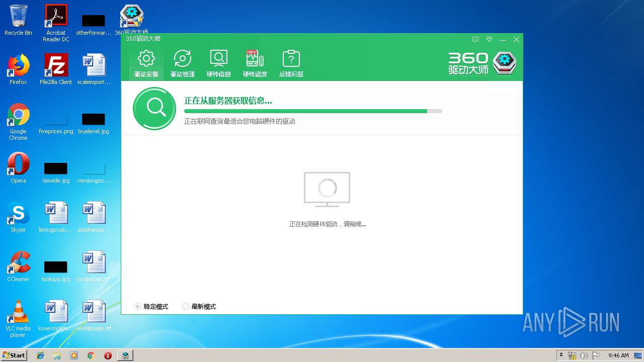This screenshot has height=362, width=644.
Task: Minimize the 360驱动大师 window
Action: 503,39
